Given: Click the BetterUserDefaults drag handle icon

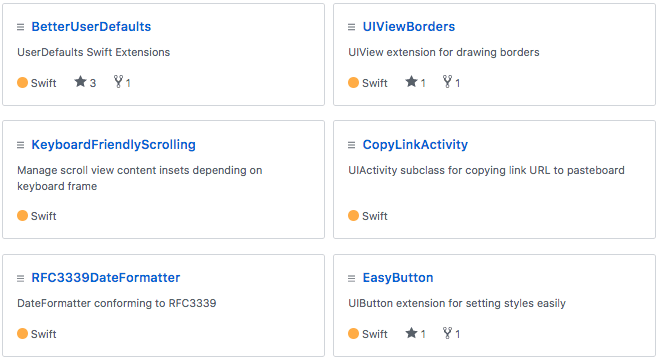Looking at the screenshot, I should pyautogui.click(x=21, y=27).
